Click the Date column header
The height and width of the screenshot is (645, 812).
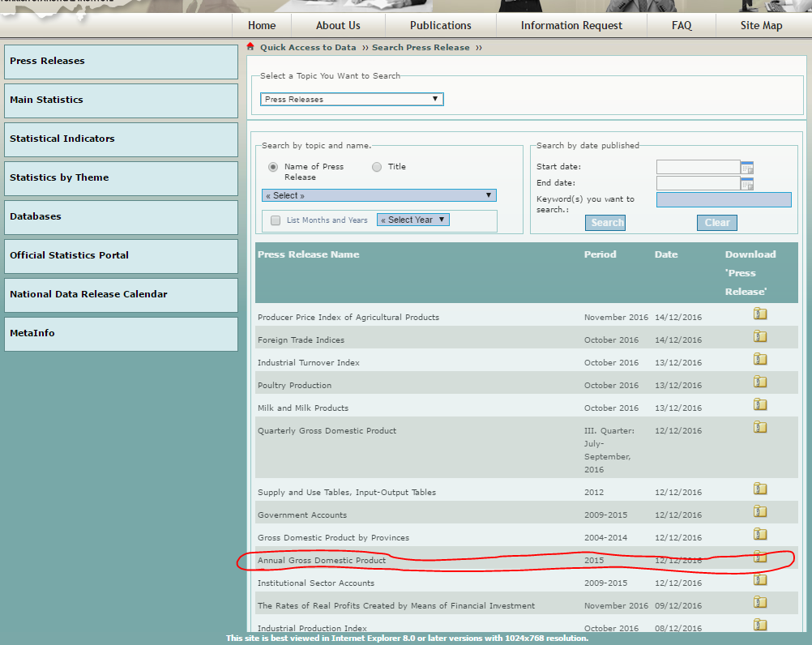666,254
